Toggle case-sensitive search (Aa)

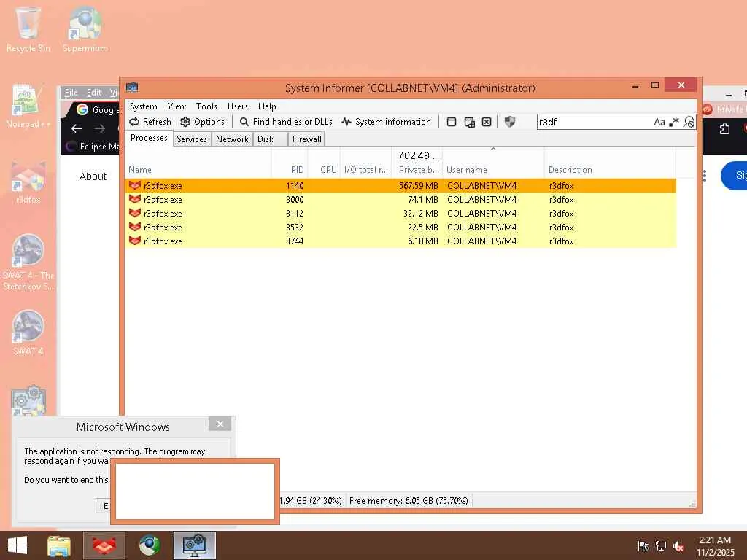click(659, 122)
